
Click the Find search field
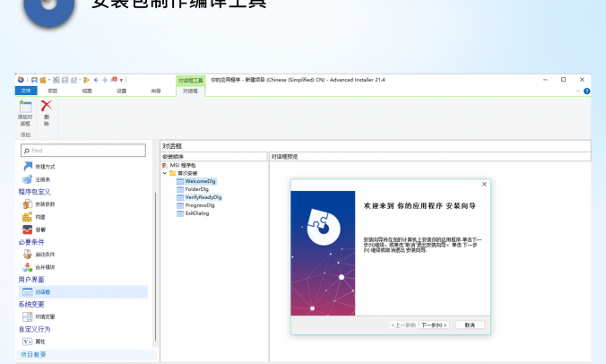(83, 151)
